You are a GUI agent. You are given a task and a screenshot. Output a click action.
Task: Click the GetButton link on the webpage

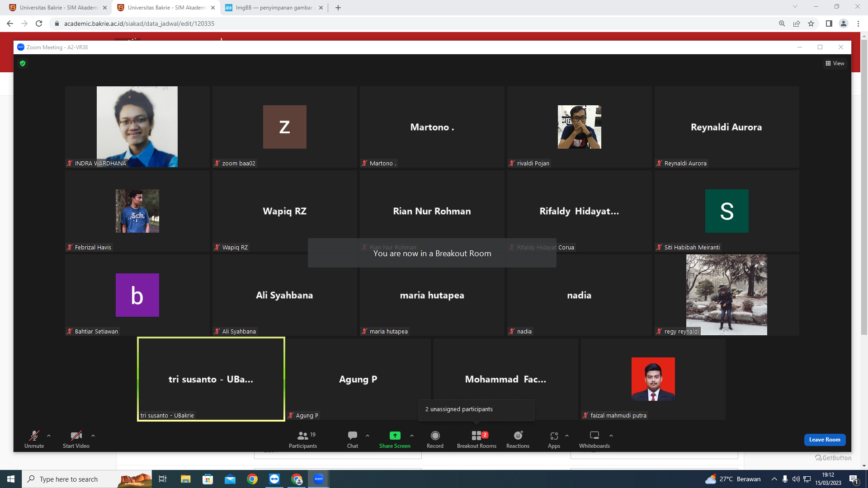click(833, 458)
